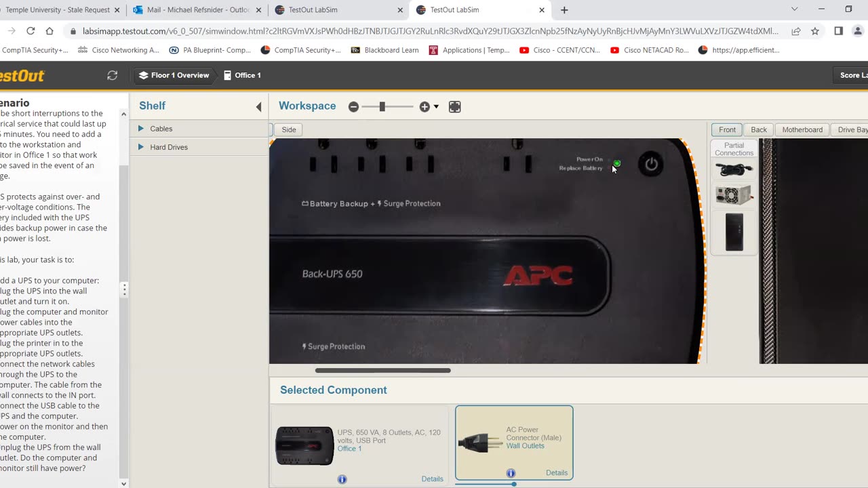Select the UPS component image
This screenshot has width=868, height=488.
click(x=304, y=445)
